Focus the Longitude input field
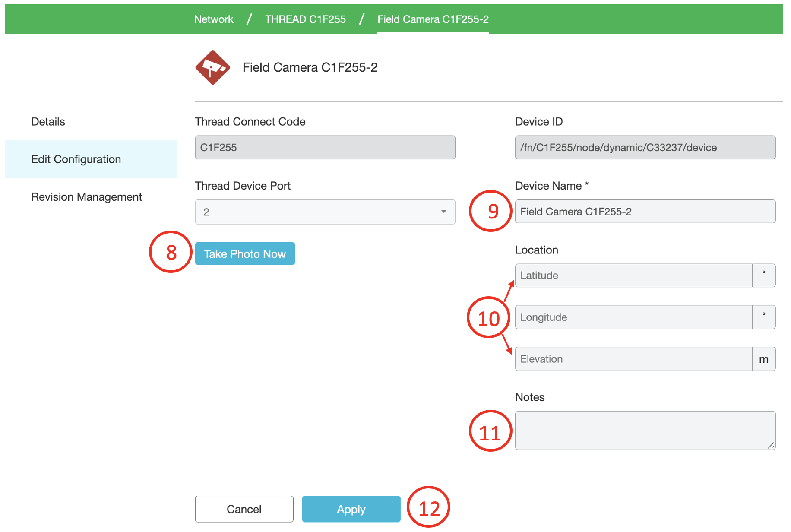 pyautogui.click(x=633, y=317)
